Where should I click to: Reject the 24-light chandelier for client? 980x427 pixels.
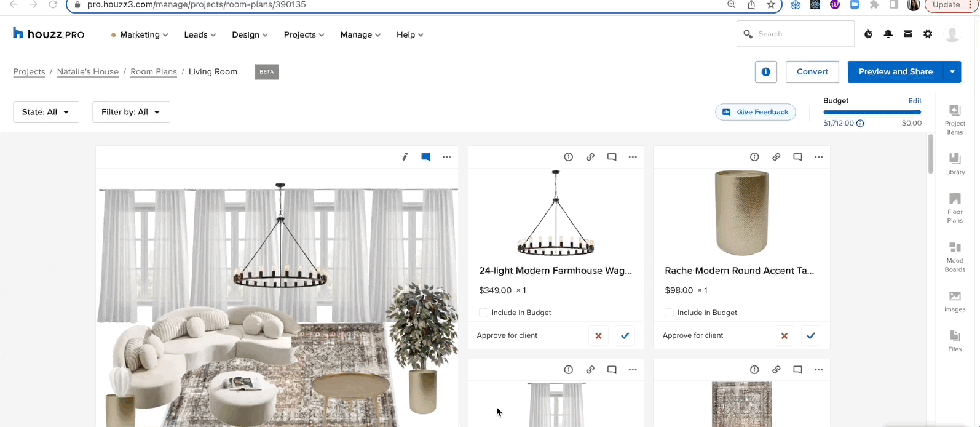coord(598,336)
